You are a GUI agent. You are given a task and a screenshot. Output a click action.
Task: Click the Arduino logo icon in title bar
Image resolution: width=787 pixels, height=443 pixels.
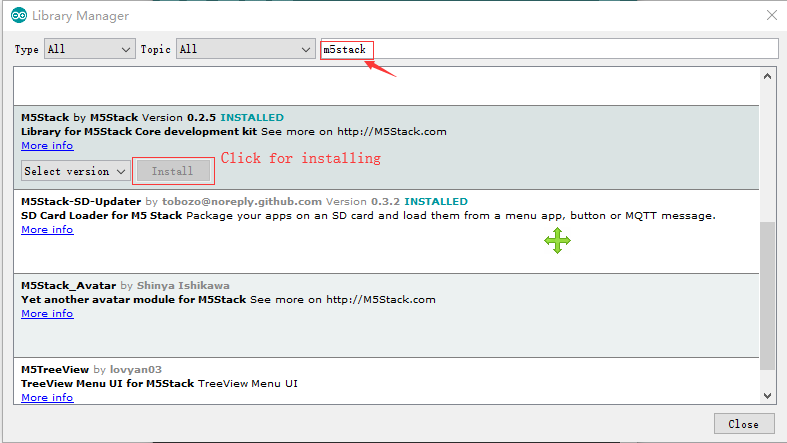(x=19, y=16)
